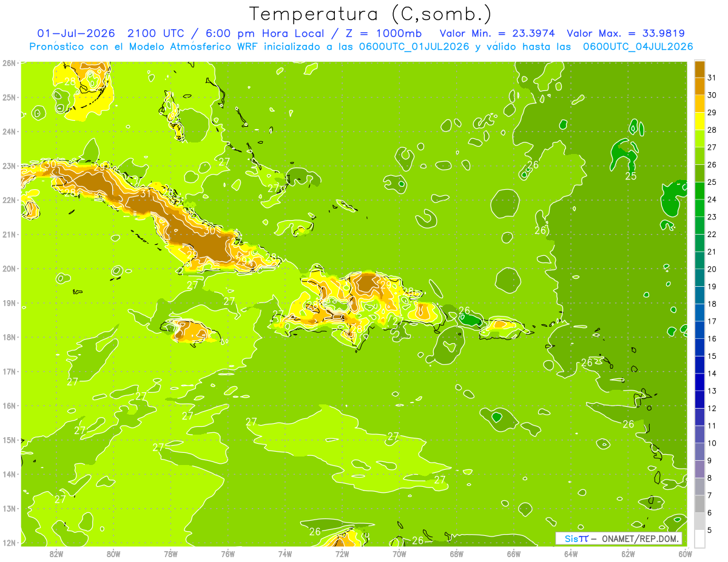Click the yellow swatch between 28 and 29 on the scale
This screenshot has height=562, width=728.
[x=699, y=121]
